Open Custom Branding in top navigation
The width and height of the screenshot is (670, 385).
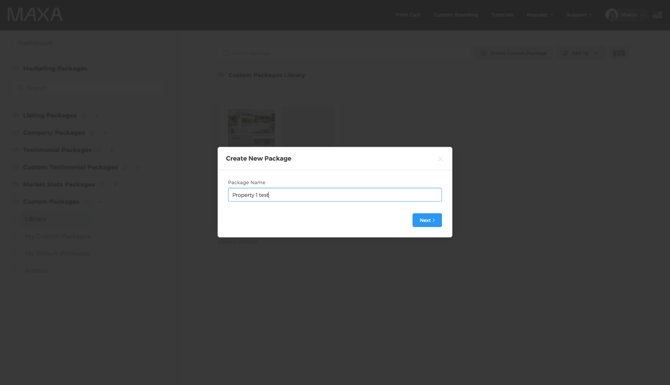pos(455,15)
